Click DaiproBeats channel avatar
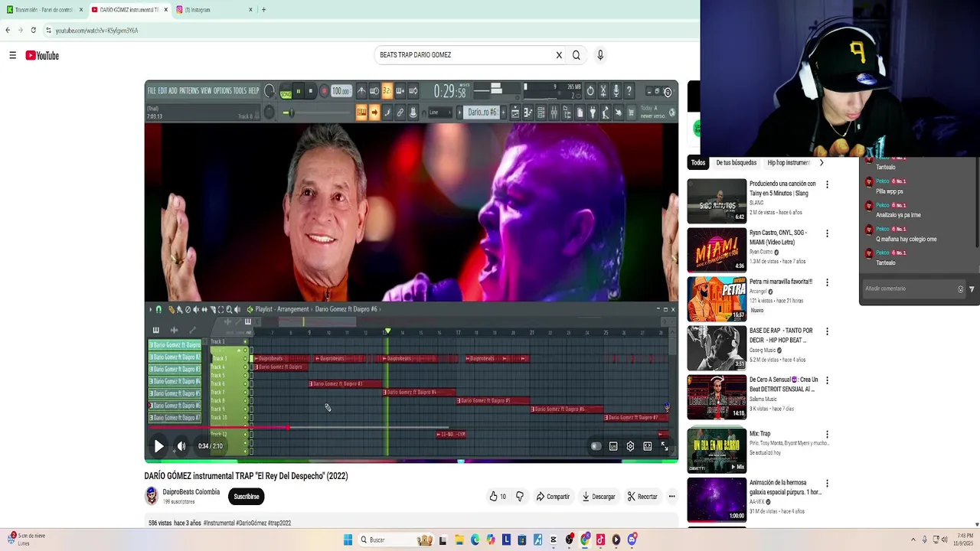This screenshot has height=551, width=980. [152, 496]
